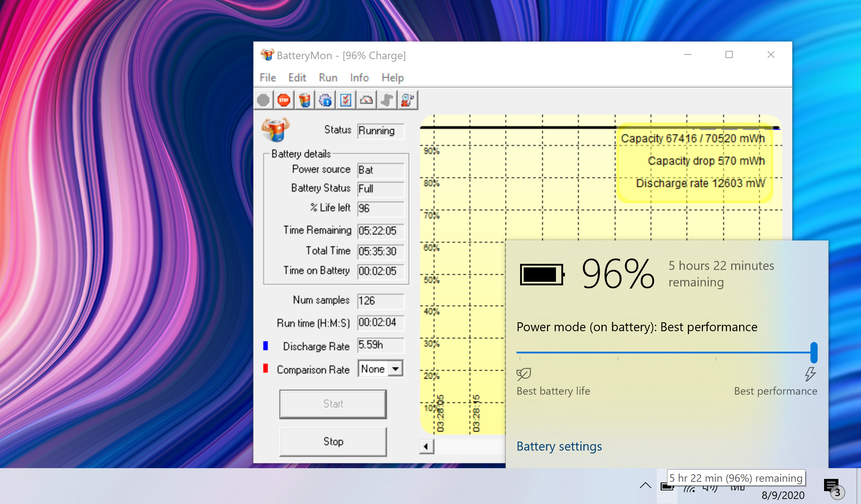Expand the Comparison Rate dropdown

(x=395, y=369)
